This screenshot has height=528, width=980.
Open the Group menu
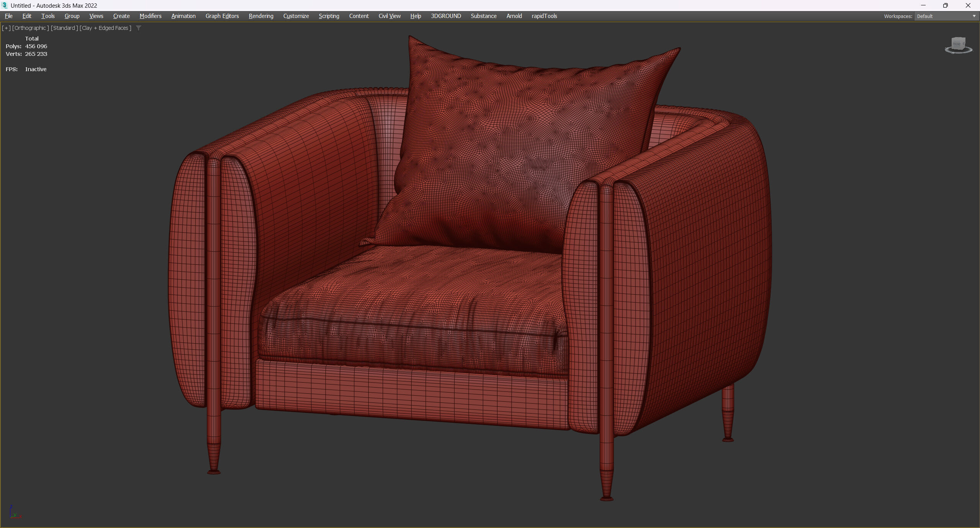(x=72, y=16)
